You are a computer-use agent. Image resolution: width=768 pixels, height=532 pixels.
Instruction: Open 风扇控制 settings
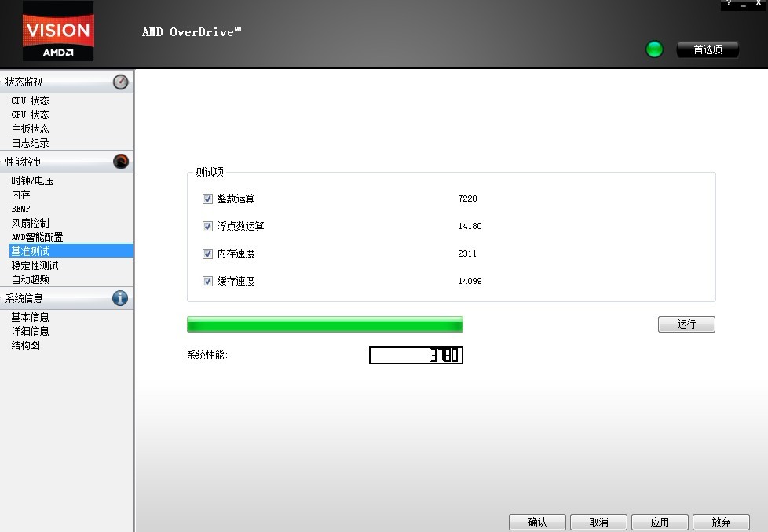[x=31, y=223]
